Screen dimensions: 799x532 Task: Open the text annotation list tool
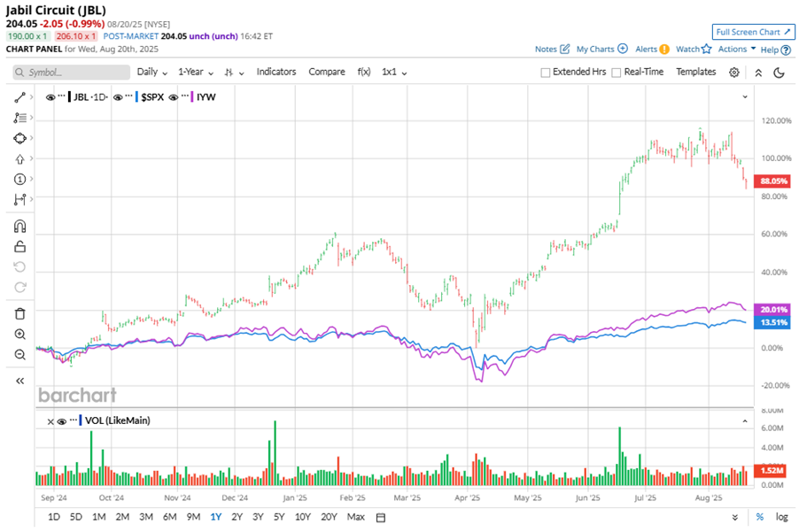(19, 118)
